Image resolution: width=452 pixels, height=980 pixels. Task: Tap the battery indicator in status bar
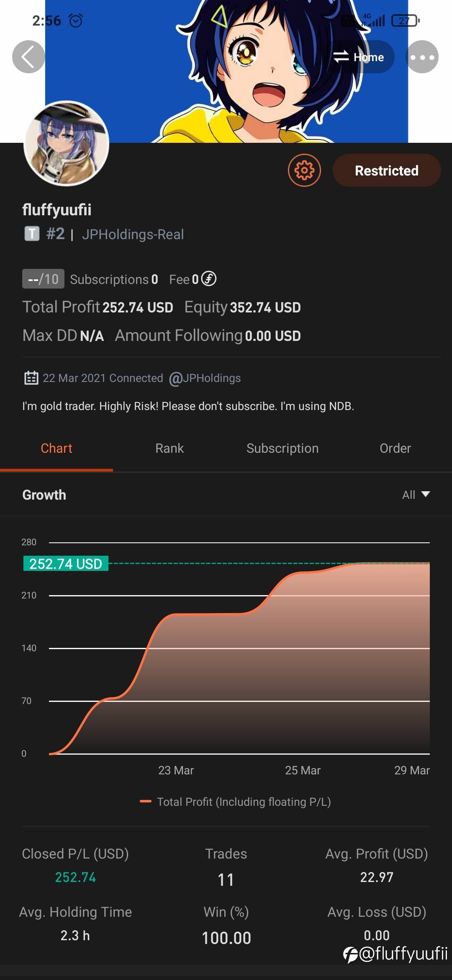[405, 20]
